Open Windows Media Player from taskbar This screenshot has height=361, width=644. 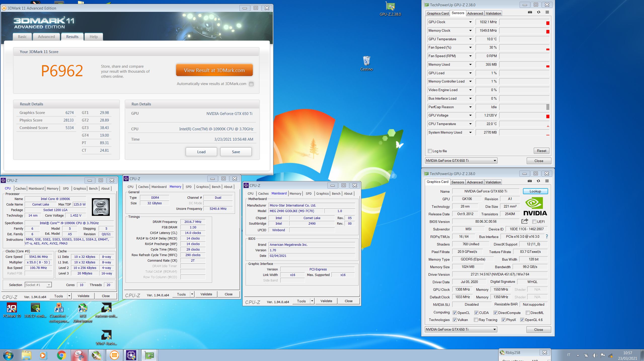click(43, 355)
